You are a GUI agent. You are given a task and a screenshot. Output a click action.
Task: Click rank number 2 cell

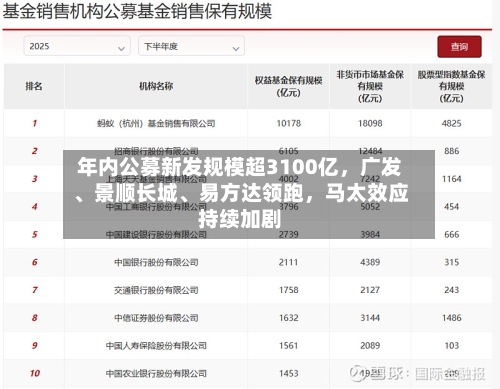tap(34, 151)
